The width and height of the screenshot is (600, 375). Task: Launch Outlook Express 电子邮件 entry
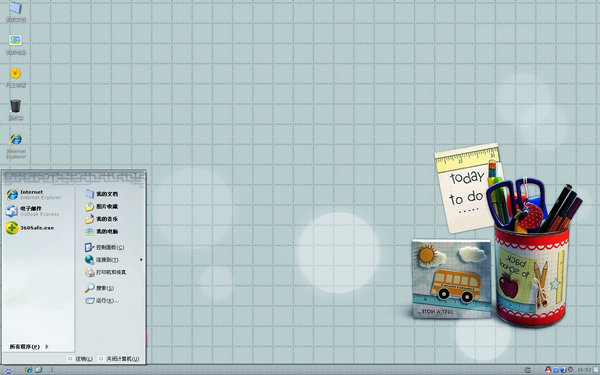coord(33,211)
